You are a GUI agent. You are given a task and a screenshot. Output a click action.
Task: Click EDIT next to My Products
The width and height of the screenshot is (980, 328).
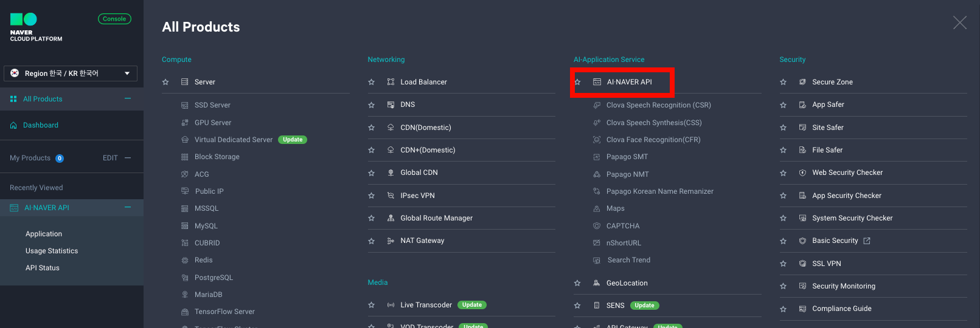[x=110, y=158]
